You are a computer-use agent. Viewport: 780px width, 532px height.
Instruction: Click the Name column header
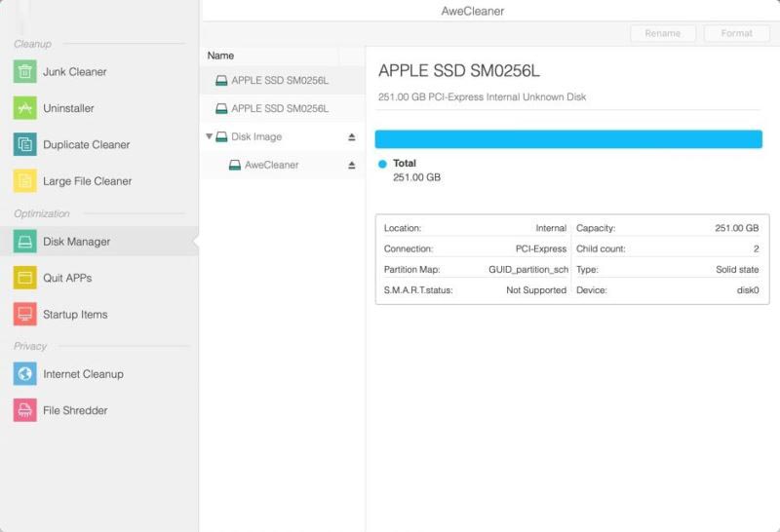click(x=220, y=56)
